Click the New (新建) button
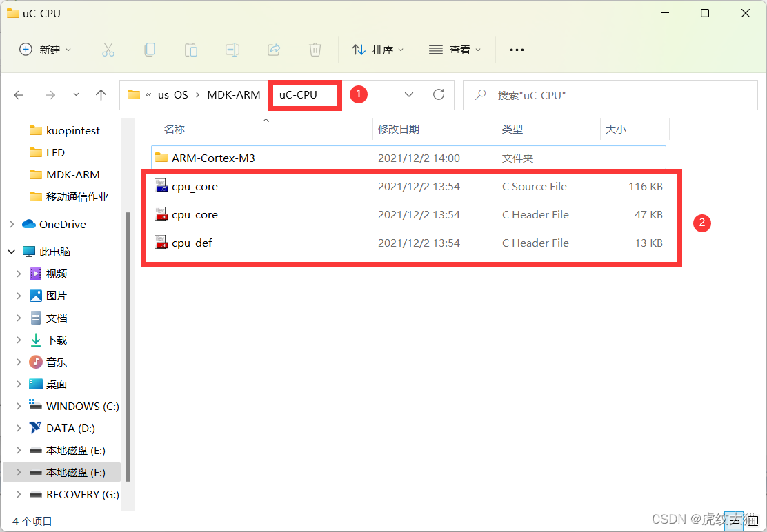The height and width of the screenshot is (532, 767). (45, 50)
